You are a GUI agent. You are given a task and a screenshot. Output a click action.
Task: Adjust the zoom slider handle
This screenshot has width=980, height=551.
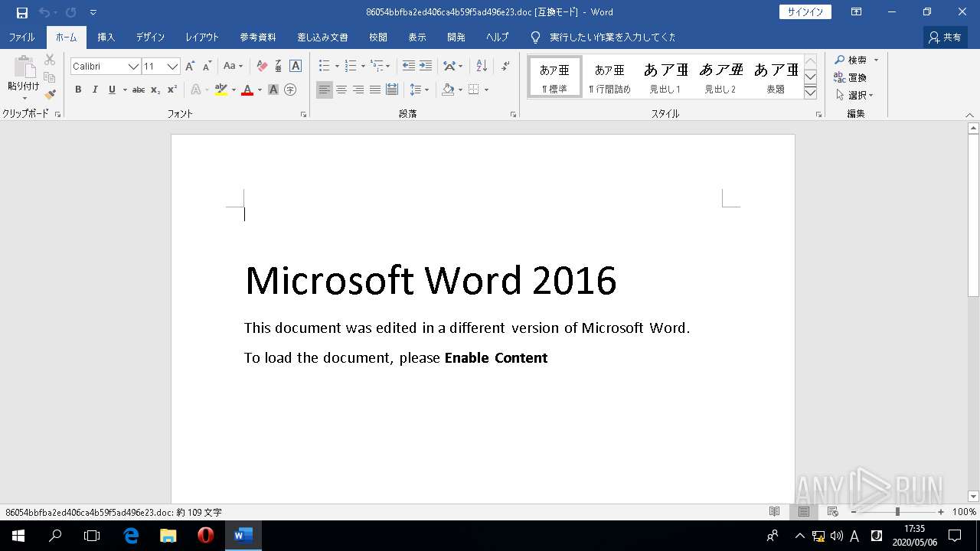click(x=897, y=512)
